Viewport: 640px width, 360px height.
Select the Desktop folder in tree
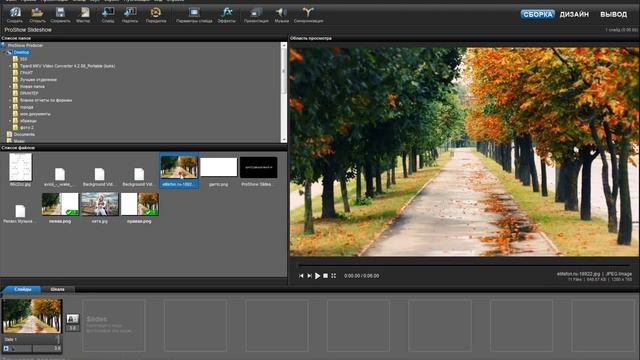[x=21, y=52]
